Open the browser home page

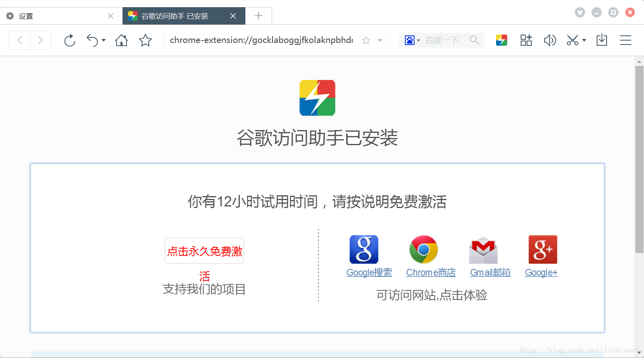point(121,40)
